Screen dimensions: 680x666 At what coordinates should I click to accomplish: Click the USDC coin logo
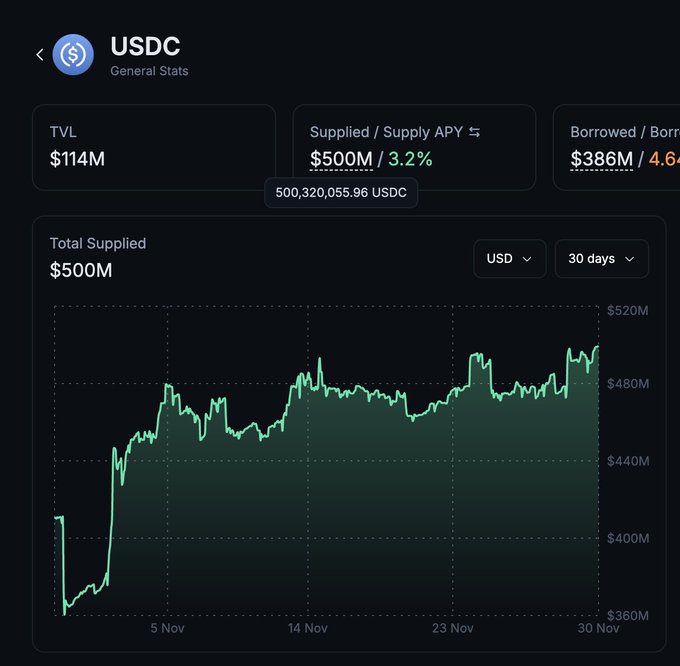point(73,55)
